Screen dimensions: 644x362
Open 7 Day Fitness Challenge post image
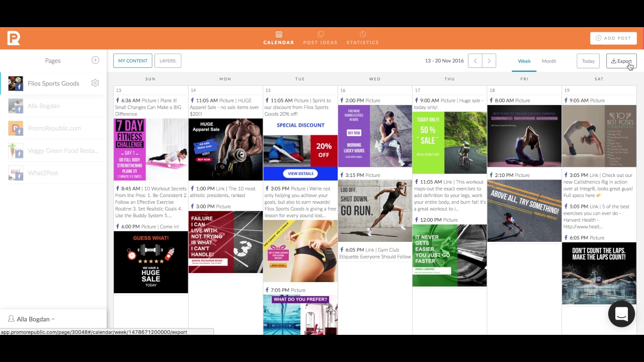150,149
